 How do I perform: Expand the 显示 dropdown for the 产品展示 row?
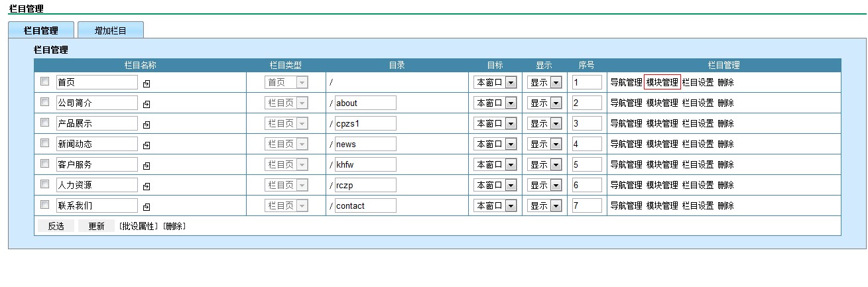point(545,123)
